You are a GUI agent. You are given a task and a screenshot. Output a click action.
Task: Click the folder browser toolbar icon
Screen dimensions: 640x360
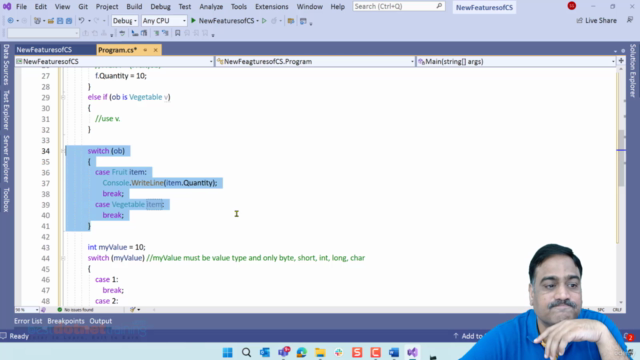tap(291, 20)
